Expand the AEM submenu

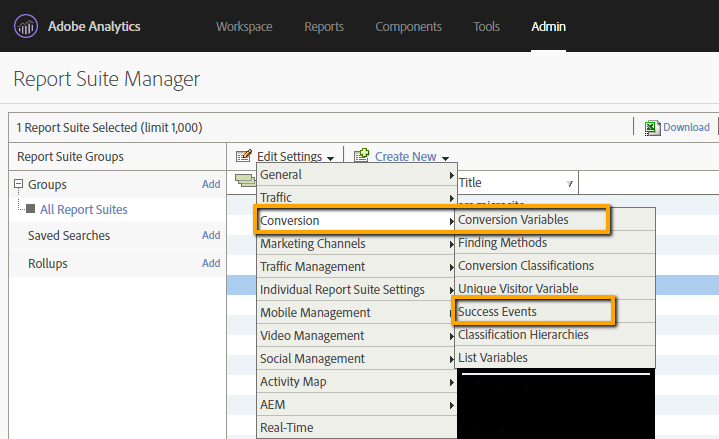click(x=357, y=405)
